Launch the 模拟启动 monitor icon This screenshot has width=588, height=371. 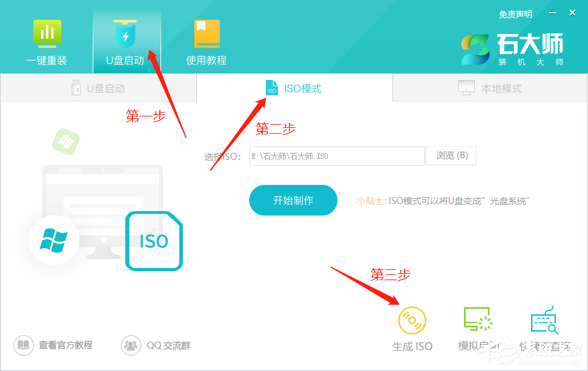pyautogui.click(x=478, y=319)
